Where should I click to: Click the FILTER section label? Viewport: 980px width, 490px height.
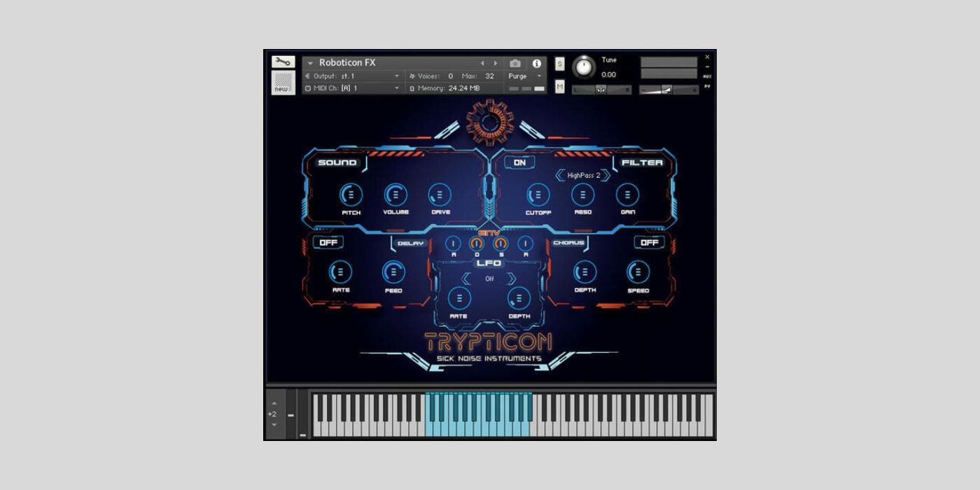point(642,162)
